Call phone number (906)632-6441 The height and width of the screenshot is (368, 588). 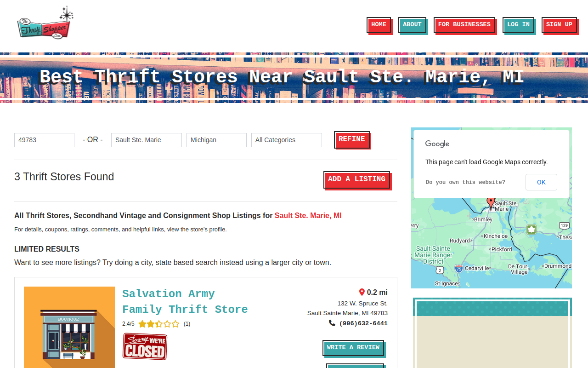(363, 323)
